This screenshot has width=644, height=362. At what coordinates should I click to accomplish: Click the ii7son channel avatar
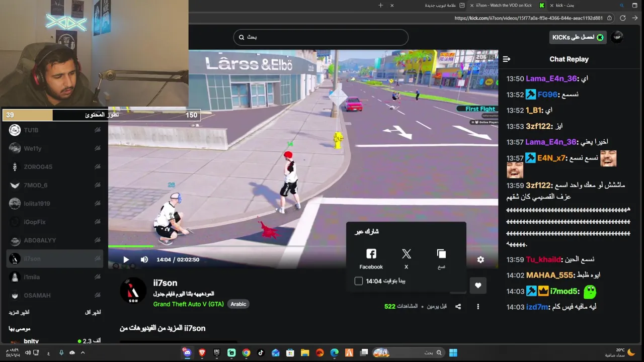133,290
